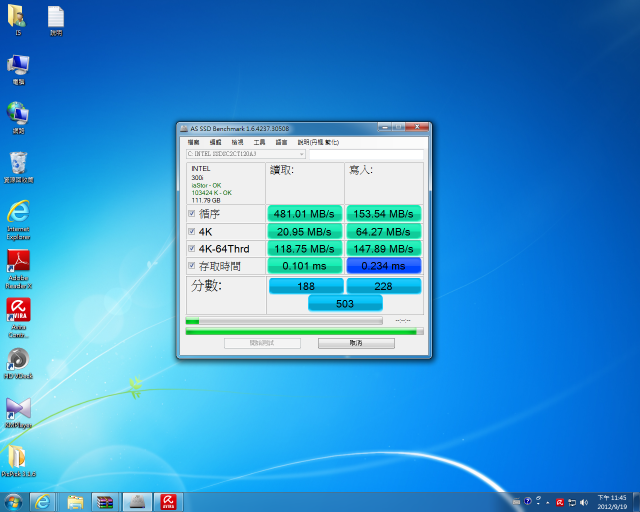The image size is (640, 512).
Task: Click the 111.79 GB capacity text
Action: tap(206, 200)
